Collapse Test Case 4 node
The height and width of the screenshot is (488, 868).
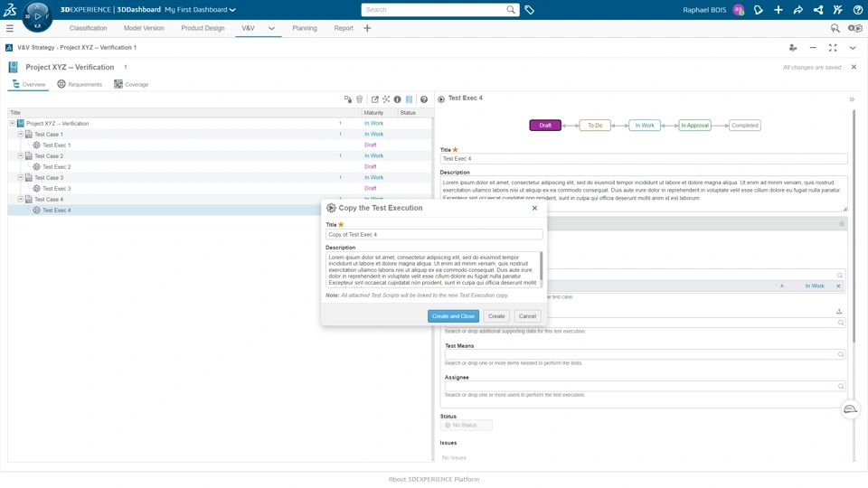pyautogui.click(x=21, y=199)
